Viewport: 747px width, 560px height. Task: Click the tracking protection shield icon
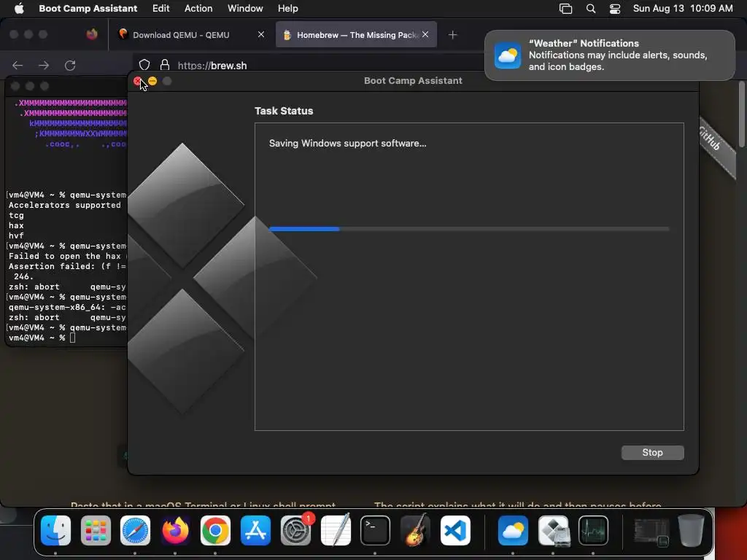[x=144, y=65]
